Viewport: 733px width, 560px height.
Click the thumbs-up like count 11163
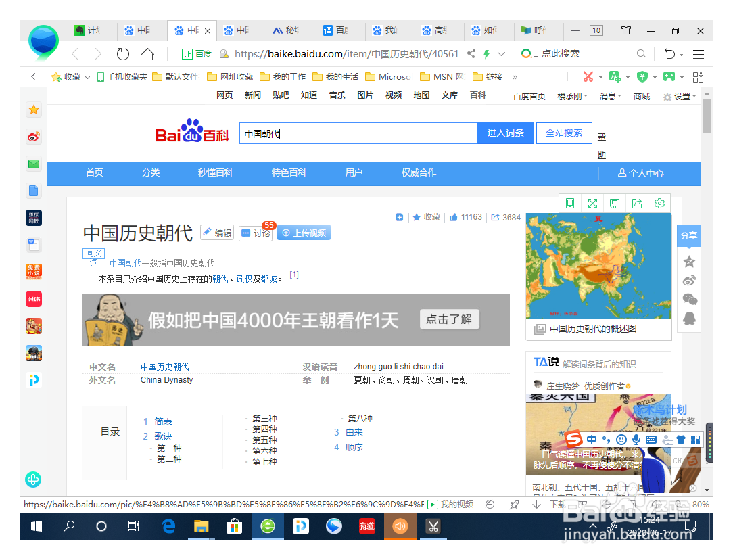466,217
